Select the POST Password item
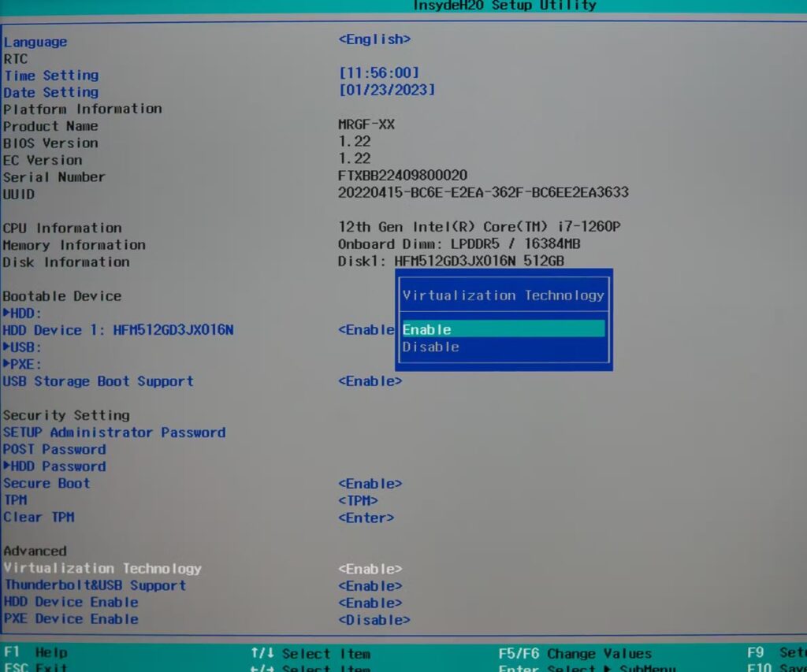The width and height of the screenshot is (807, 672). pyautogui.click(x=54, y=450)
